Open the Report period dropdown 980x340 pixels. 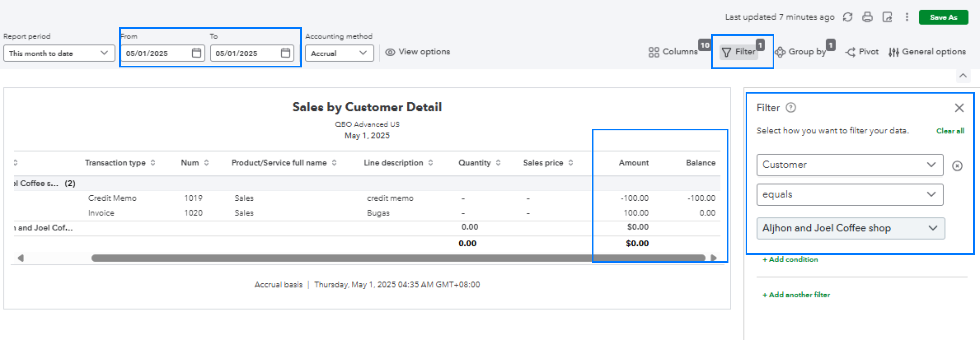(x=59, y=53)
